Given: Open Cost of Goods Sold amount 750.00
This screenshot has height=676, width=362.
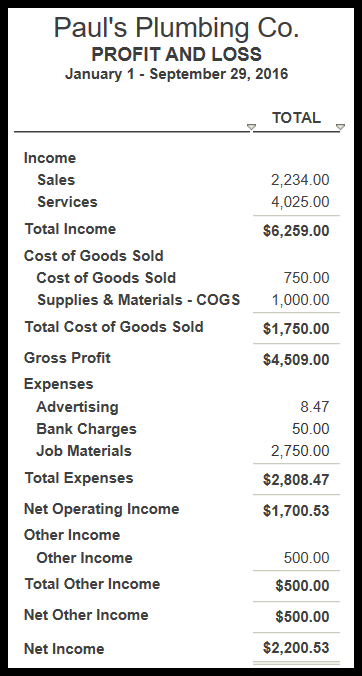Looking at the screenshot, I should [306, 278].
